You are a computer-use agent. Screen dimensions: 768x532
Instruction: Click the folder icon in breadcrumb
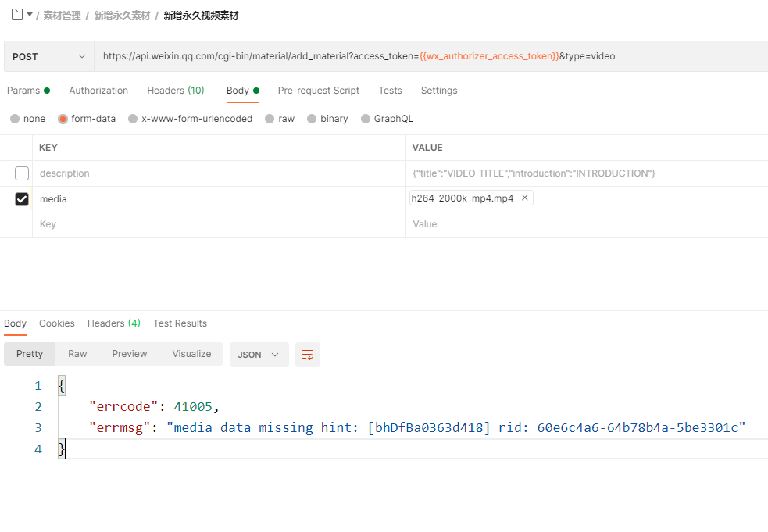(x=16, y=14)
